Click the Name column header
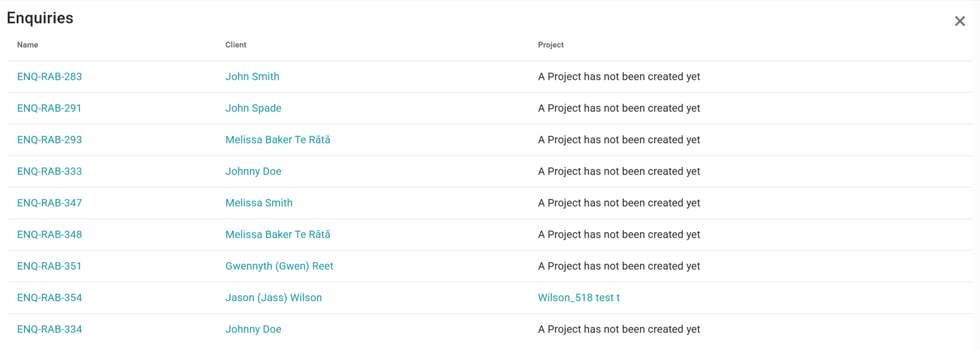The width and height of the screenshot is (980, 350). [x=27, y=45]
